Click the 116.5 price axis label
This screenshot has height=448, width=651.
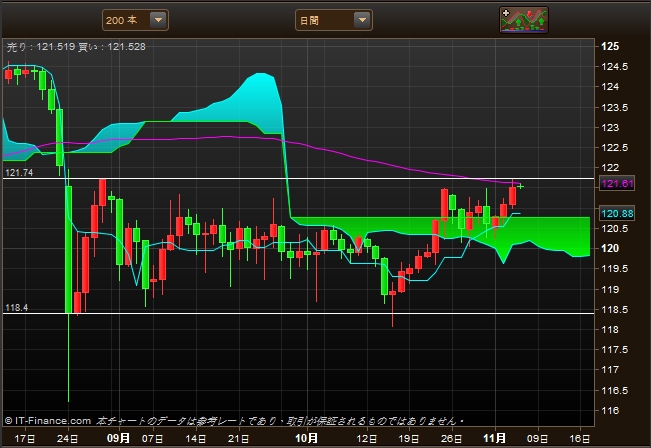click(614, 390)
